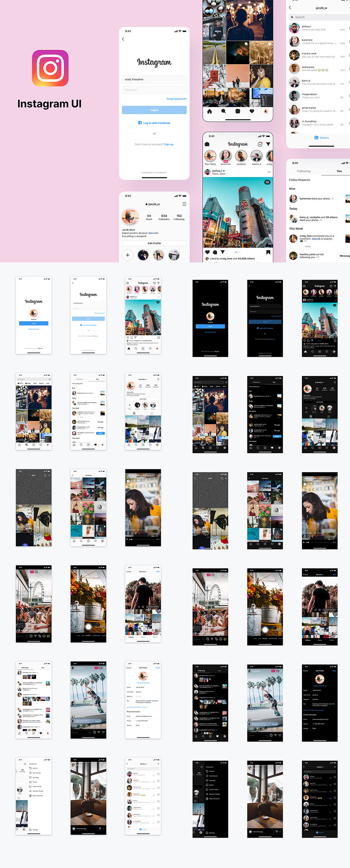Follow the Sign up link
Image resolution: width=350 pixels, height=868 pixels.
(169, 144)
